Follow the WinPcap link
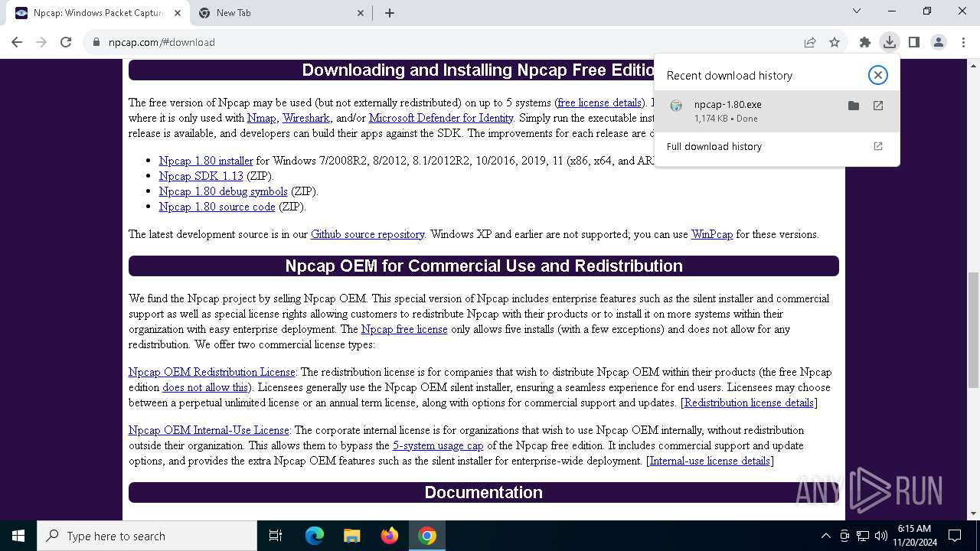 [x=712, y=234]
